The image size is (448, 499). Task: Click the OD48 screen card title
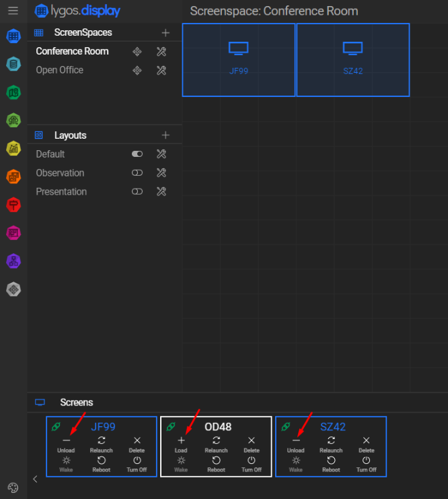tap(218, 427)
